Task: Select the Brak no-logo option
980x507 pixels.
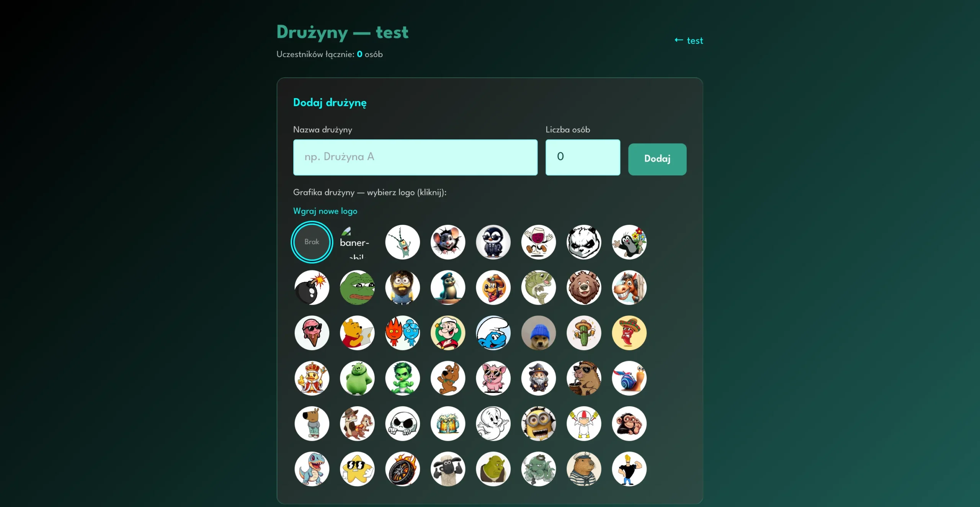Action: [312, 242]
